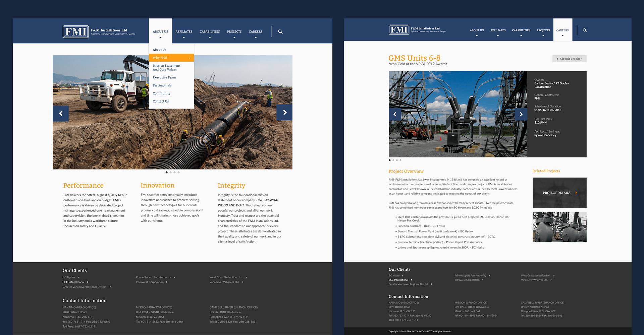Viewport: 644px width, 335px height.
Task: Open the related project equipment thumbnail
Action: pos(559,227)
